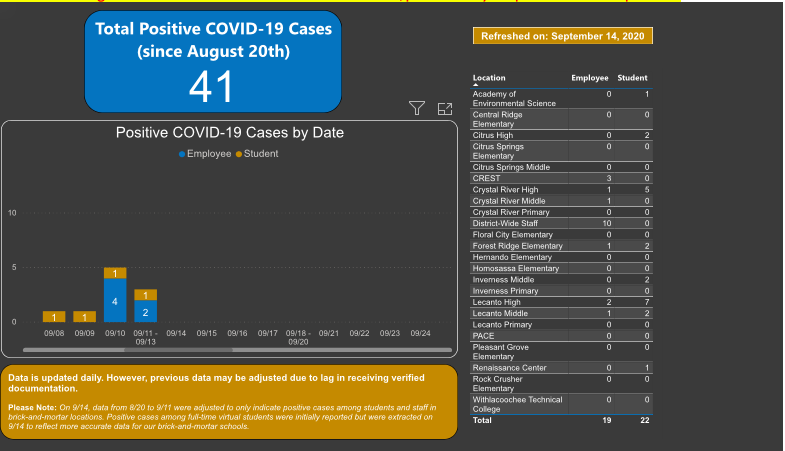Viewport: 785px width, 451px height.
Task: Select the Crystal River Middle row
Action: pyautogui.click(x=562, y=201)
